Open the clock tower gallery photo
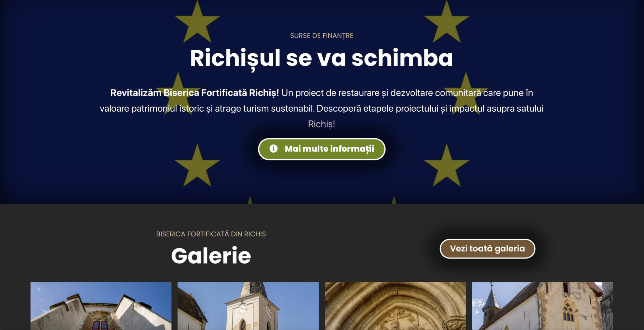This screenshot has height=330, width=644. (248, 306)
